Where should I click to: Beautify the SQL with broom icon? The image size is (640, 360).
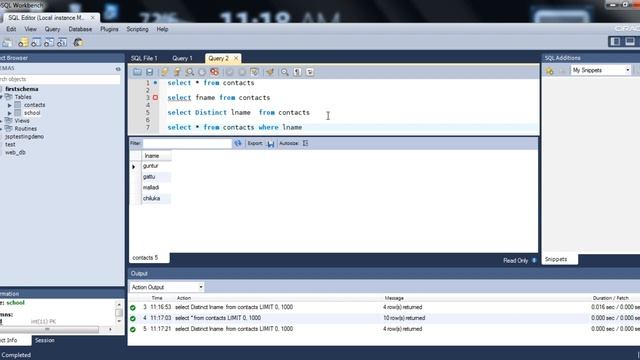tap(270, 72)
